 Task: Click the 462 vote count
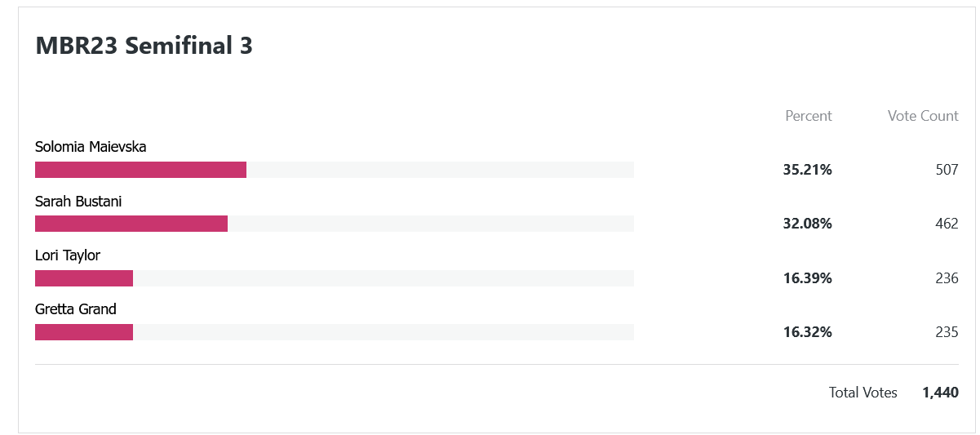(947, 224)
